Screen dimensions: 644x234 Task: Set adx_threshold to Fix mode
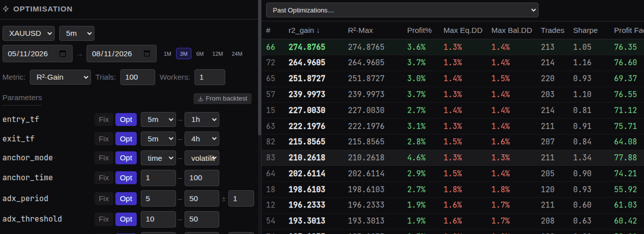tap(103, 219)
